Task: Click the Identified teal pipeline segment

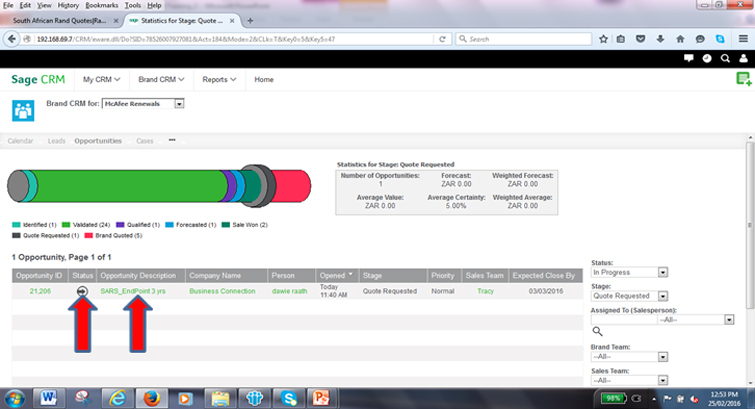Action: [x=31, y=186]
